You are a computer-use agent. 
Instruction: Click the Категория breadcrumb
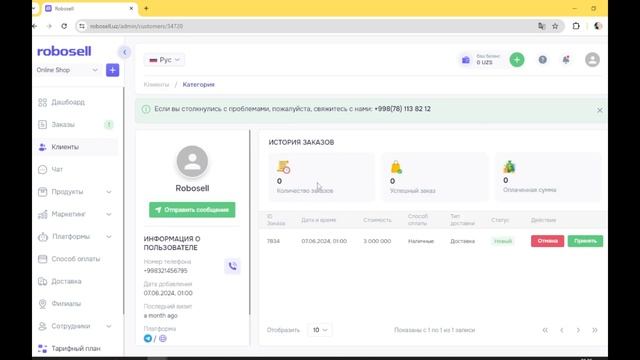click(x=198, y=84)
